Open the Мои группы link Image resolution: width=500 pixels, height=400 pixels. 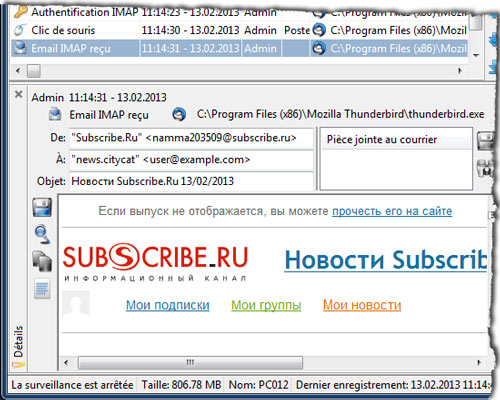point(266,305)
